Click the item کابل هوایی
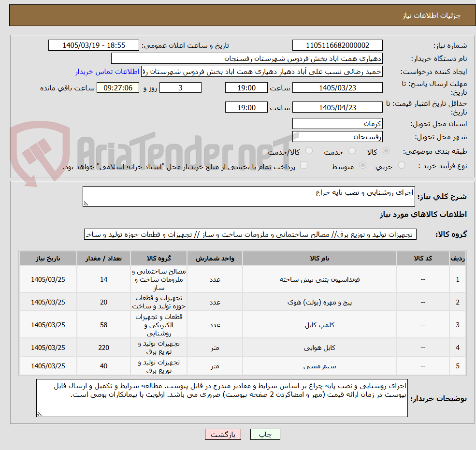The image size is (476, 450). 319,348
